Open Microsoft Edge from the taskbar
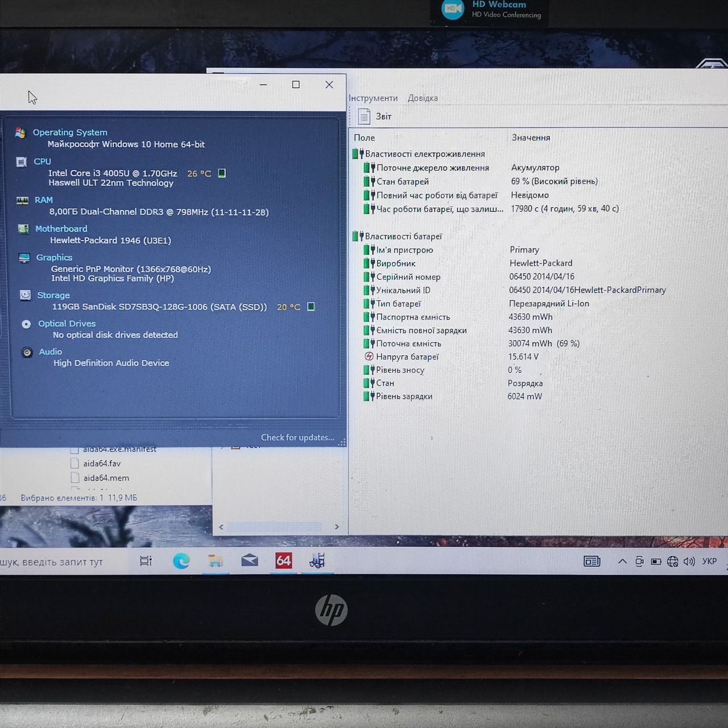 pyautogui.click(x=181, y=561)
